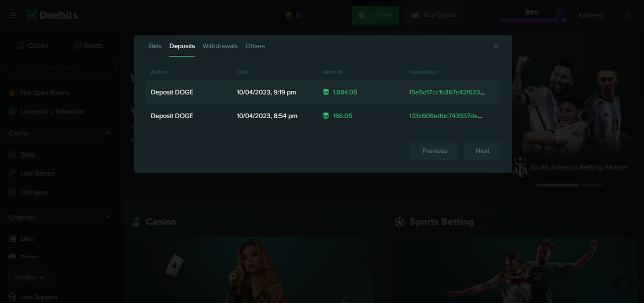Click the Dice sidebar icon
This screenshot has height=303, width=644.
pyautogui.click(x=13, y=239)
